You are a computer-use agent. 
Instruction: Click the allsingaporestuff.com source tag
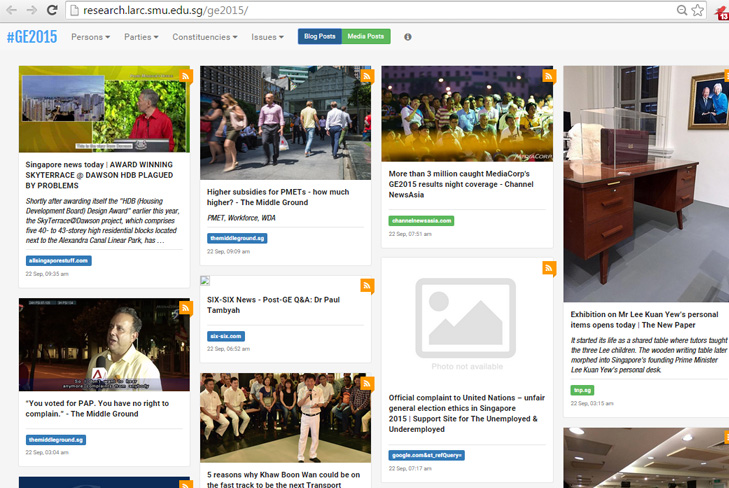pyautogui.click(x=58, y=260)
